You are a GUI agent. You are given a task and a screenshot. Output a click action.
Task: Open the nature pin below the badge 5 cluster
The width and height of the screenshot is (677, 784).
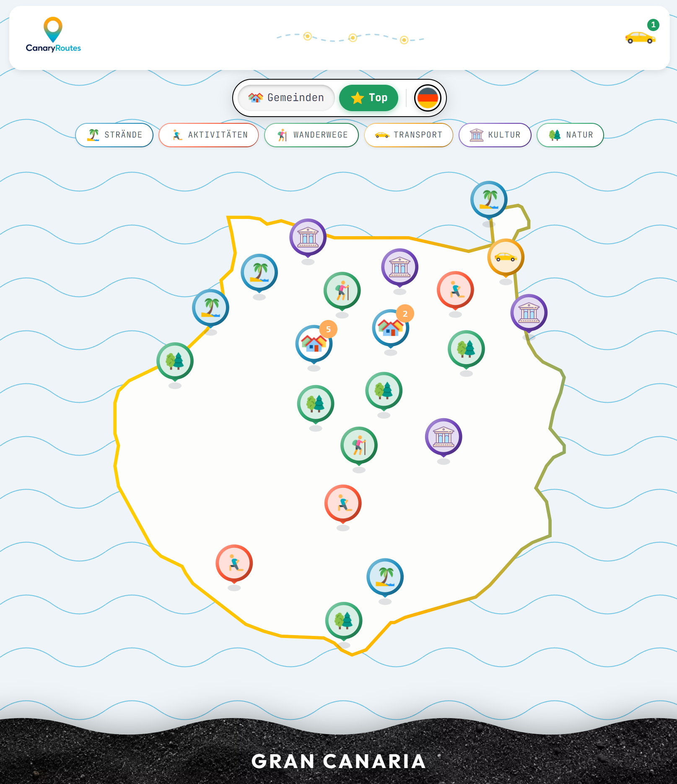(x=316, y=404)
